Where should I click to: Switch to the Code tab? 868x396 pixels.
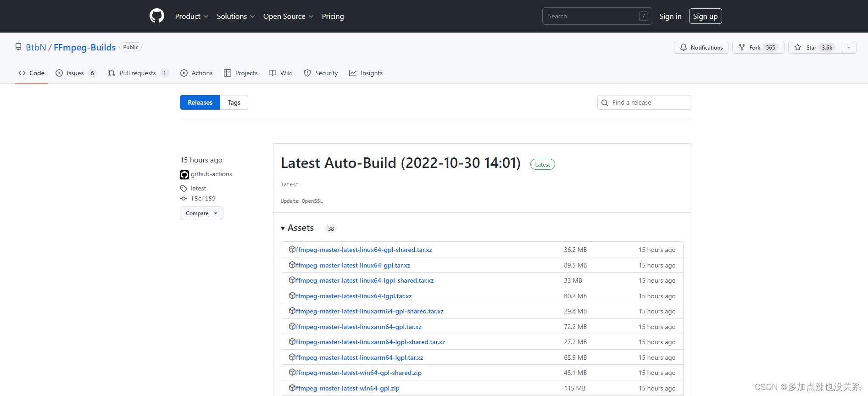point(31,73)
